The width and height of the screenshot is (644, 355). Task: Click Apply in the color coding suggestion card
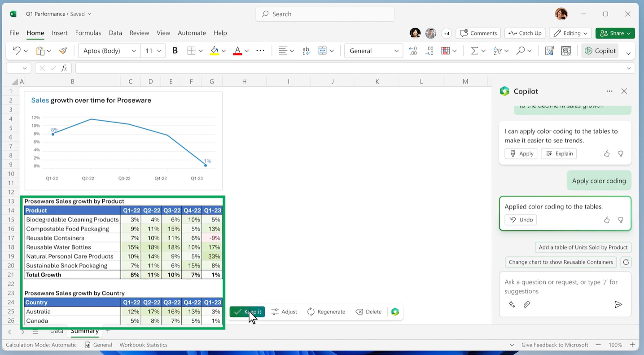(521, 153)
